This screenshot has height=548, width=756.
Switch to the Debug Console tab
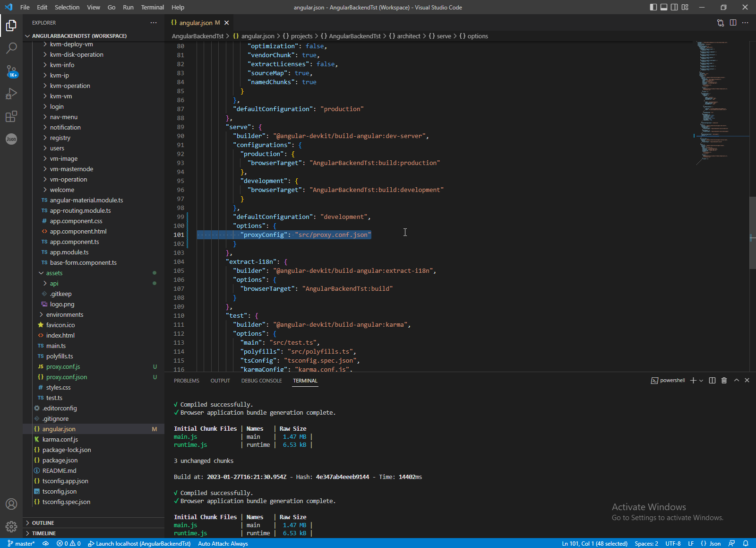click(261, 381)
